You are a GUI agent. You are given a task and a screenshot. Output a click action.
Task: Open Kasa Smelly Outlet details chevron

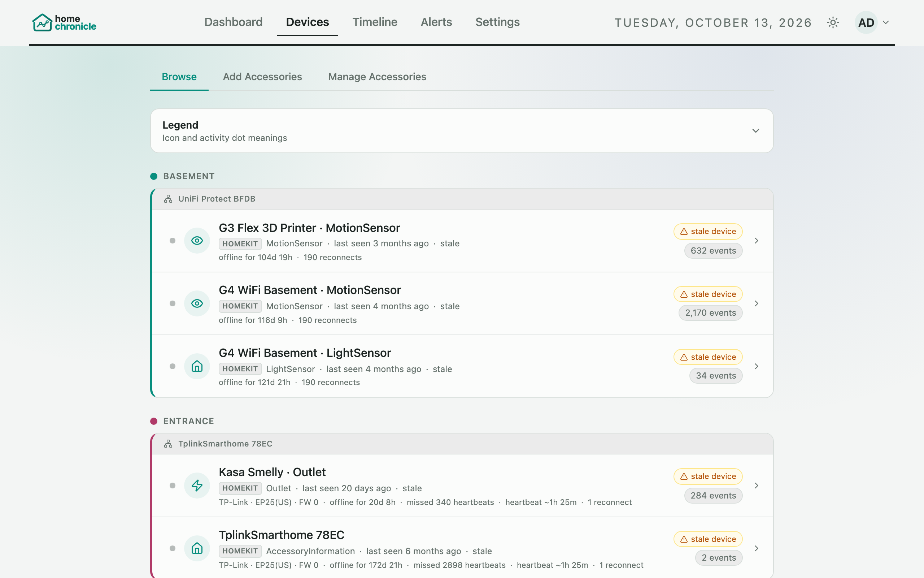[757, 486]
